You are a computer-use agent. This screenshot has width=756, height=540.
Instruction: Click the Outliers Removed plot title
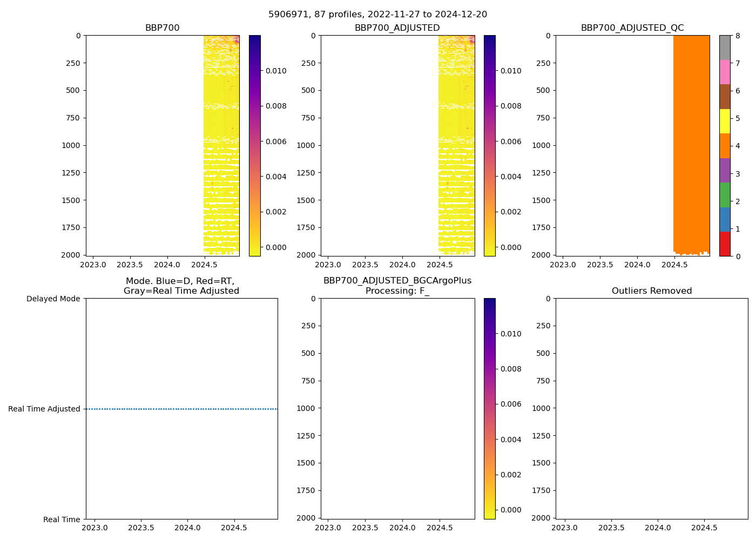click(651, 291)
